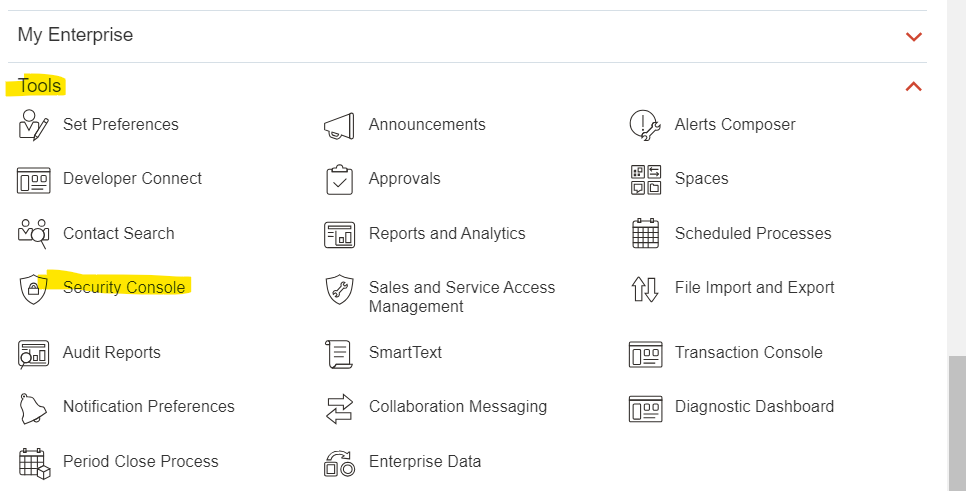Open the Notification Preferences bell icon
This screenshot has height=491, width=966.
click(x=33, y=408)
